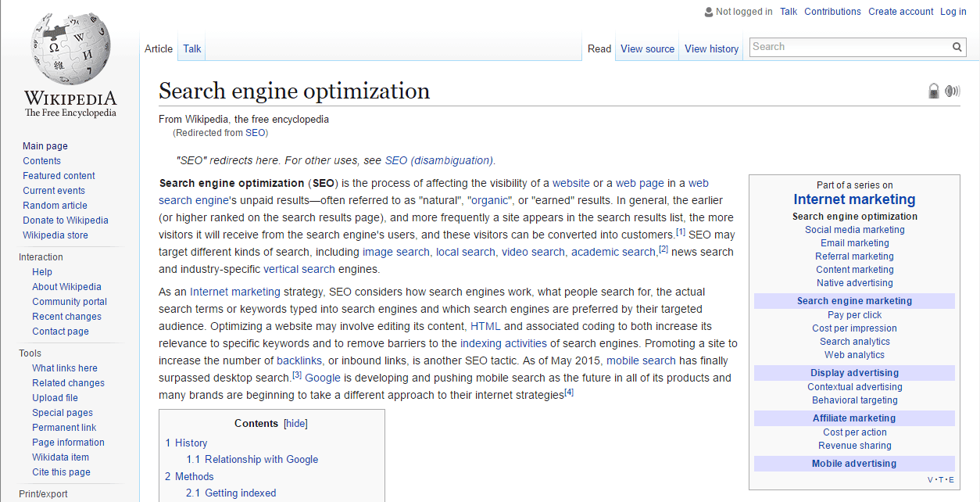Click Upload file link
The width and height of the screenshot is (980, 502).
point(55,398)
